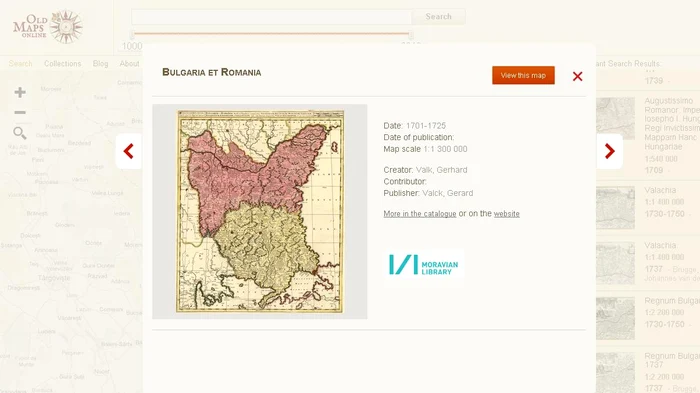The height and width of the screenshot is (393, 700).
Task: Click the date value 1701-1725
Action: pyautogui.click(x=425, y=125)
